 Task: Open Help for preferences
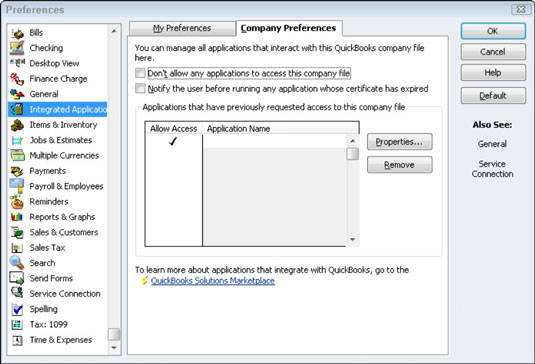[x=493, y=73]
